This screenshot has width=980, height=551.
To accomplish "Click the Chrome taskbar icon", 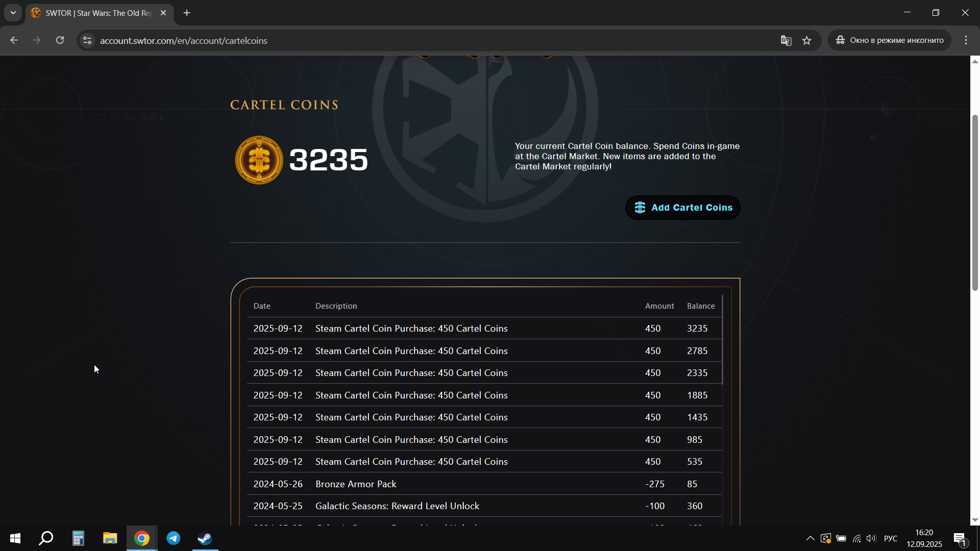I will (x=142, y=538).
